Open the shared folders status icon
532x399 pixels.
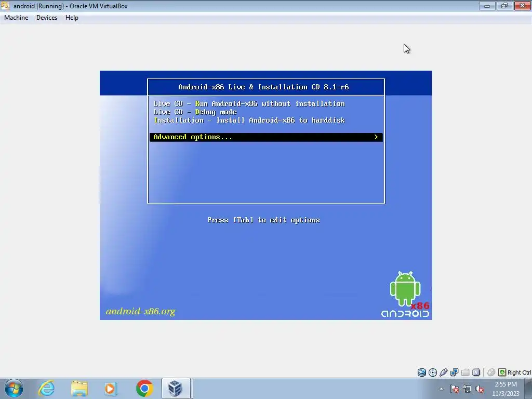(x=465, y=372)
